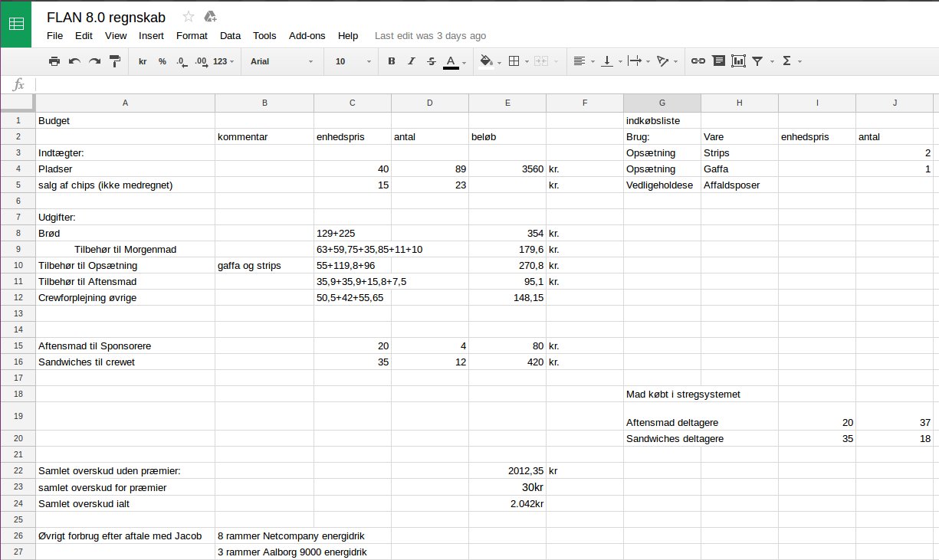
Task: Click the 'Last edit was 3 days ago' link
Action: pyautogui.click(x=430, y=36)
